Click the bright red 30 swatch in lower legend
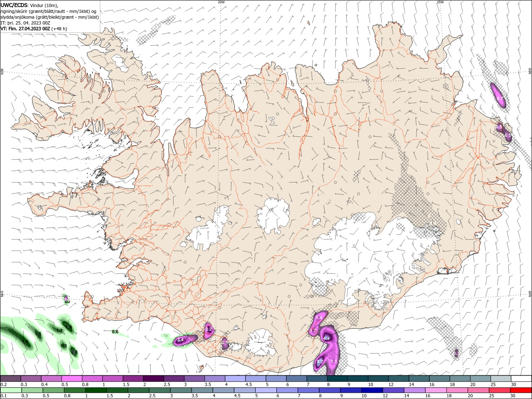This screenshot has width=532, height=399. (520, 390)
